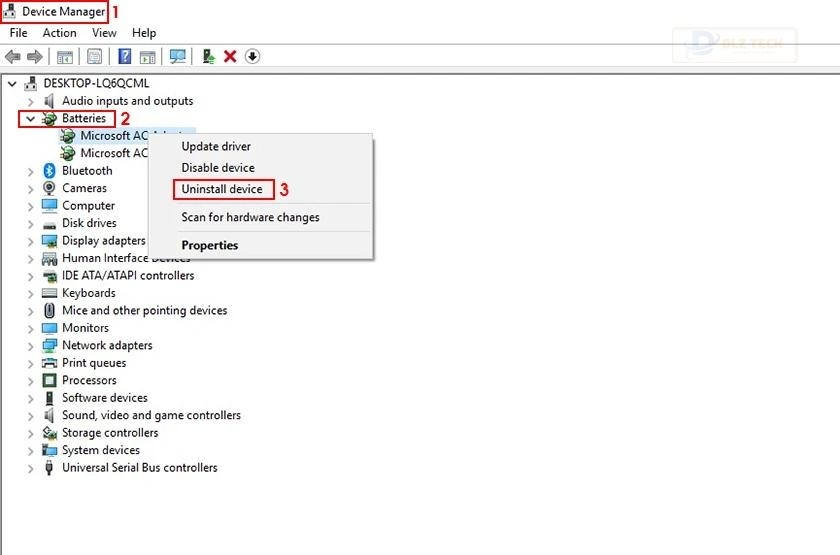
Task: Open the View menu
Action: 104,33
